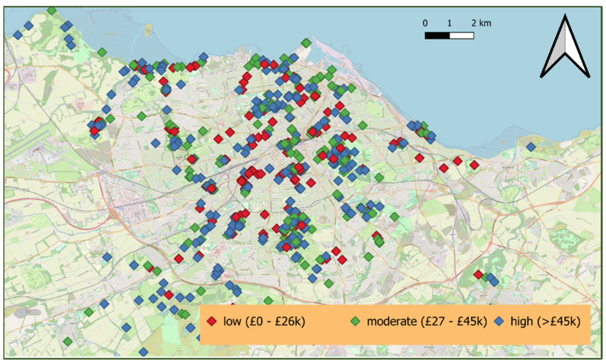
Task: Click the "low (£0 - £26k)" legend label
Action: [264, 321]
